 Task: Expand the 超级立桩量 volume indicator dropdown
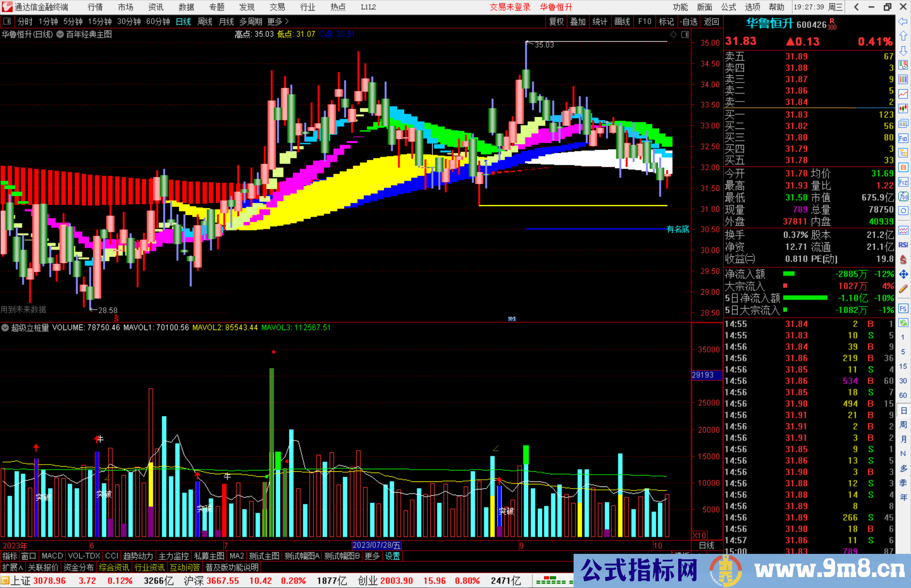pos(5,328)
